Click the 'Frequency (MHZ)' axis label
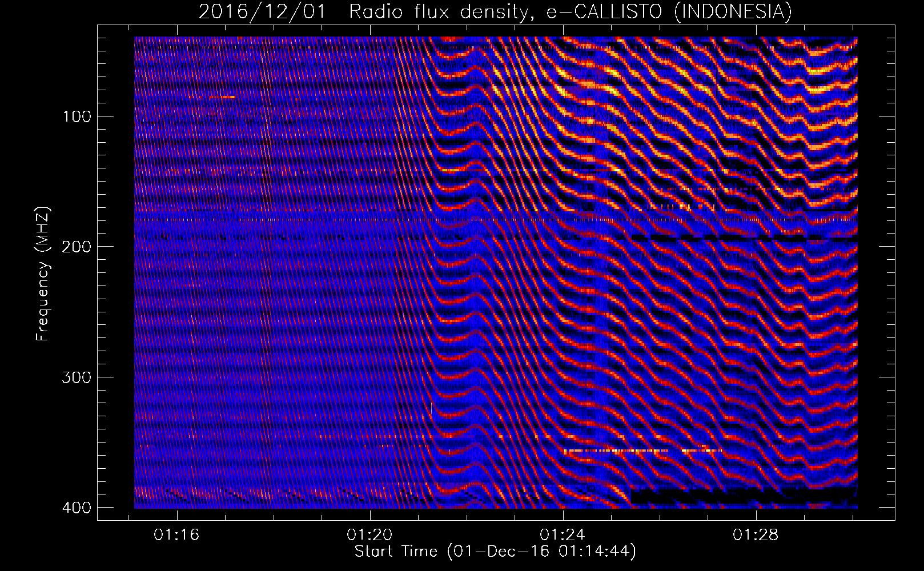Screen dimensions: 924x571 pos(43,274)
